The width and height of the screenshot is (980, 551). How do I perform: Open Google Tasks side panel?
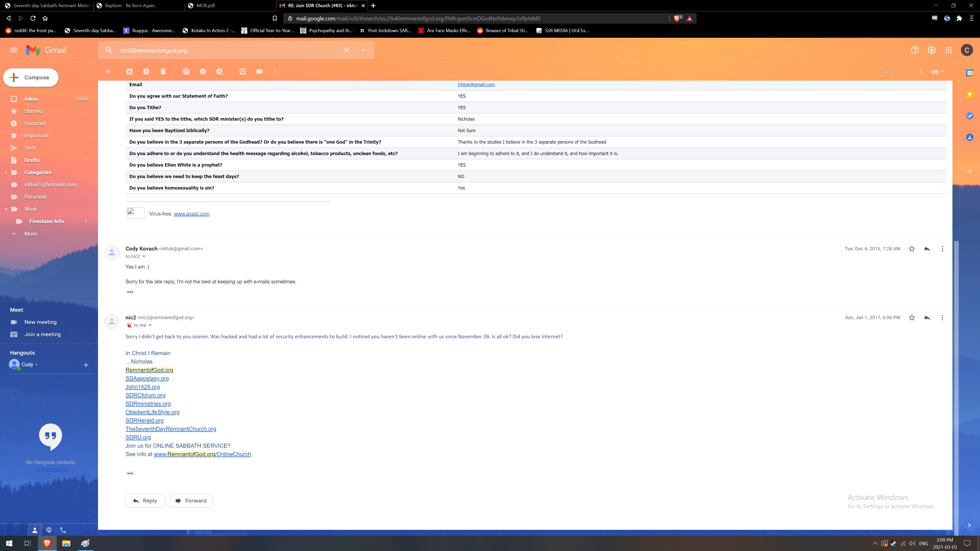[970, 116]
